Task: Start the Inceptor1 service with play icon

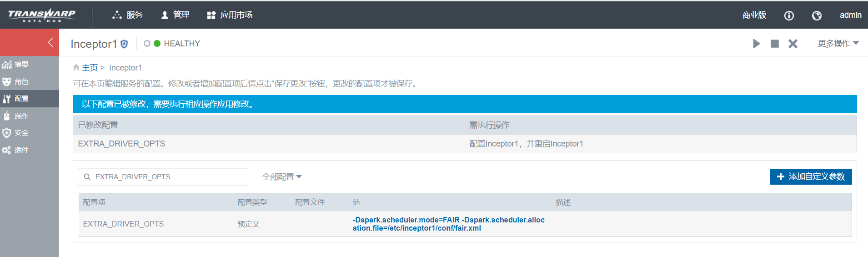Action: 756,44
